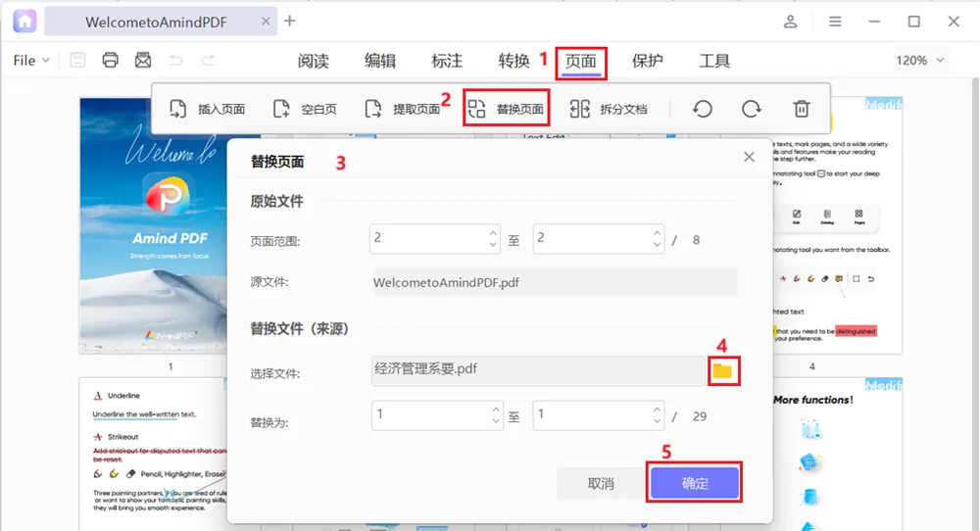Switch to the 编辑 tab
The width and height of the screenshot is (980, 531).
(380, 61)
